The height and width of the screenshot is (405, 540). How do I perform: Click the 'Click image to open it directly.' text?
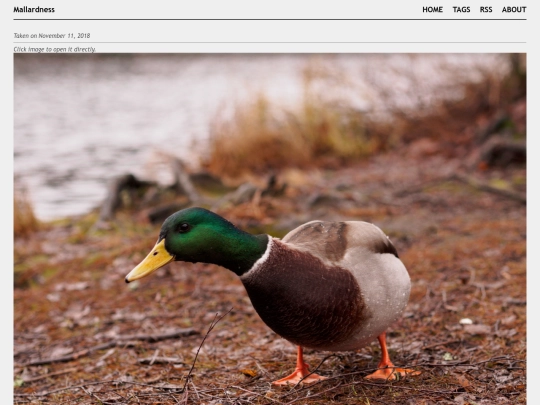(x=55, y=49)
